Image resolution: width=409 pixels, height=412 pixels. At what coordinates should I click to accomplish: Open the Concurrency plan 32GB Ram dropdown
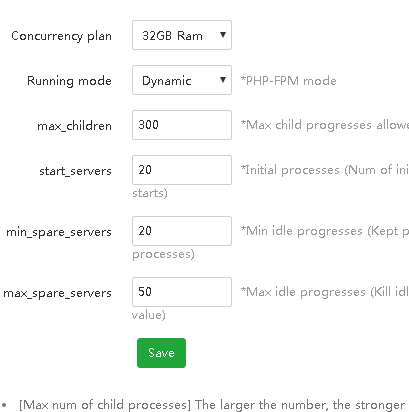pos(182,35)
